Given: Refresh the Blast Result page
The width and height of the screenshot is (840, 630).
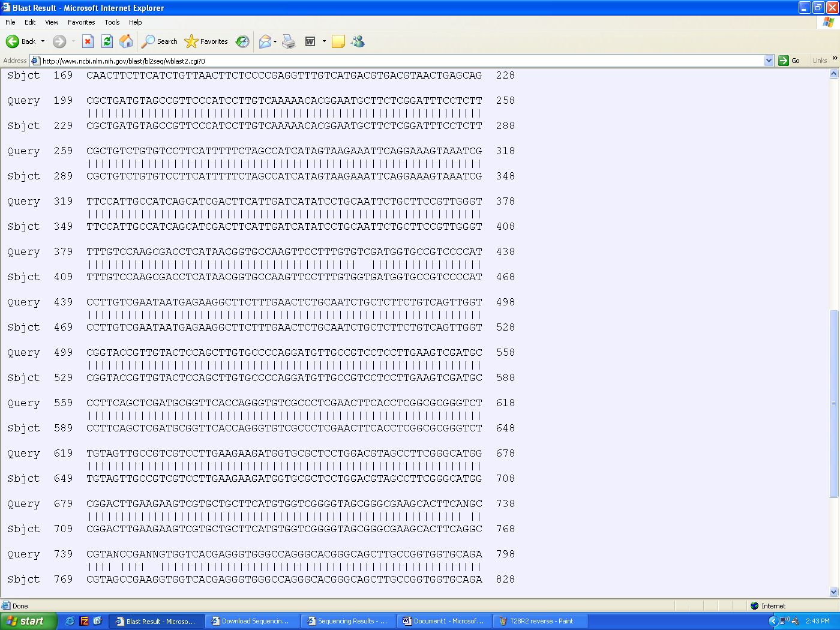Looking at the screenshot, I should point(107,41).
